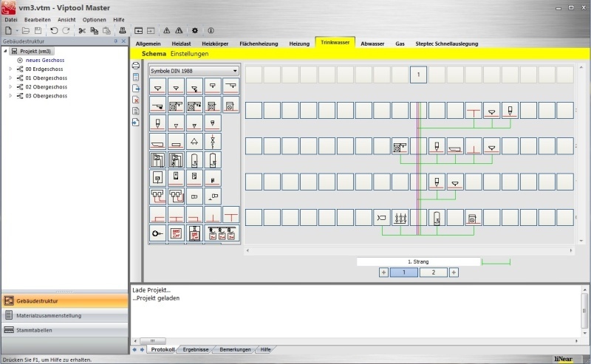Viewport: 591px width, 364px height.
Task: Click the Copy toolbar icon
Action: pos(95,30)
